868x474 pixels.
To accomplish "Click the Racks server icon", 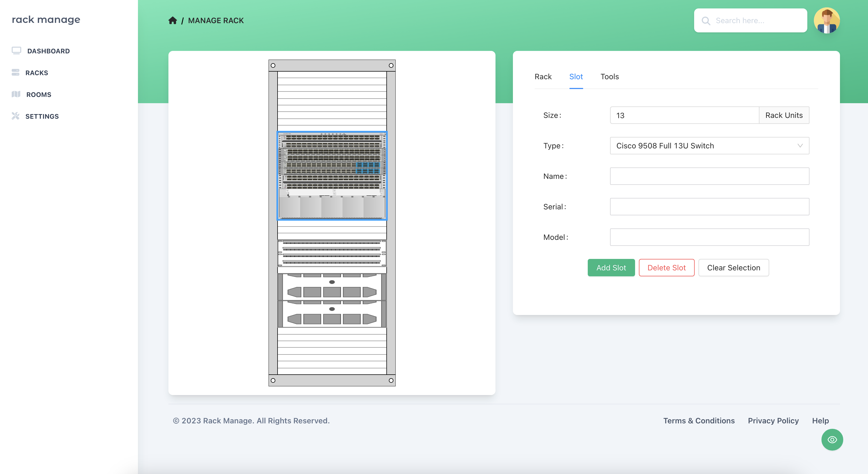I will click(x=16, y=72).
